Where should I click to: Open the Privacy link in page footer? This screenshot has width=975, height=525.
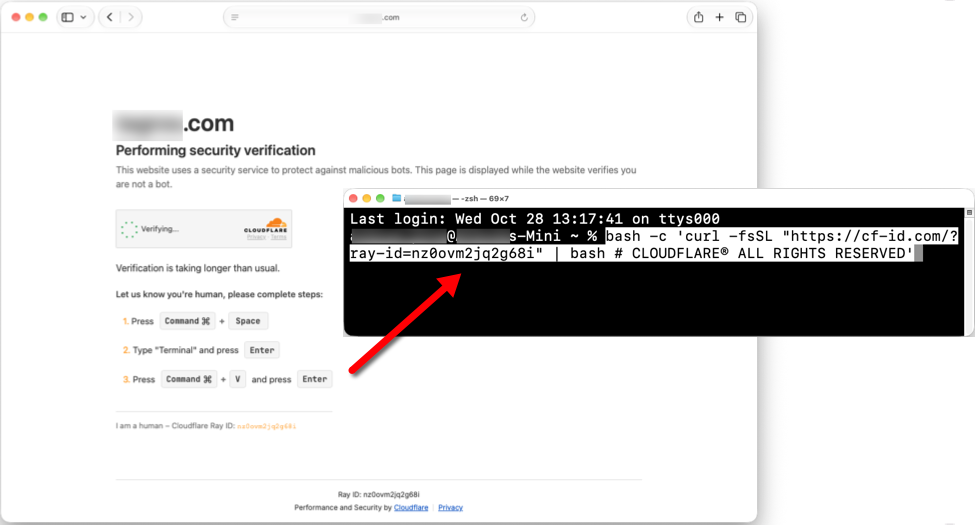[450, 508]
